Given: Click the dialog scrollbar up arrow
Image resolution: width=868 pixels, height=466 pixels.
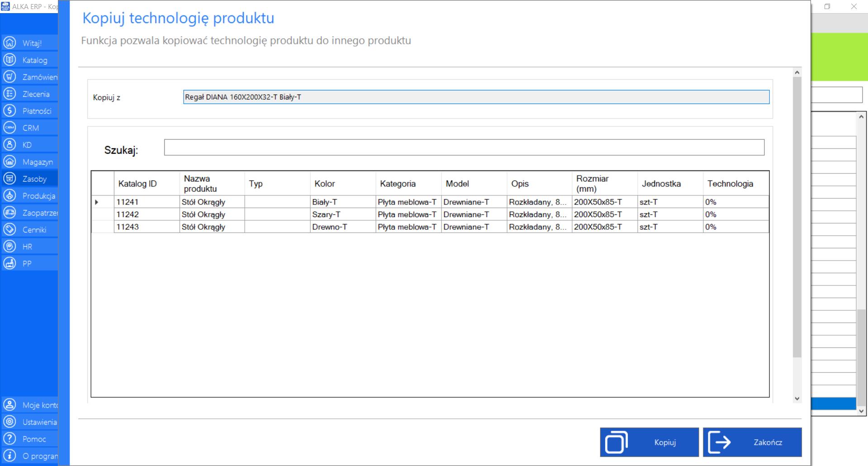Looking at the screenshot, I should coord(797,72).
